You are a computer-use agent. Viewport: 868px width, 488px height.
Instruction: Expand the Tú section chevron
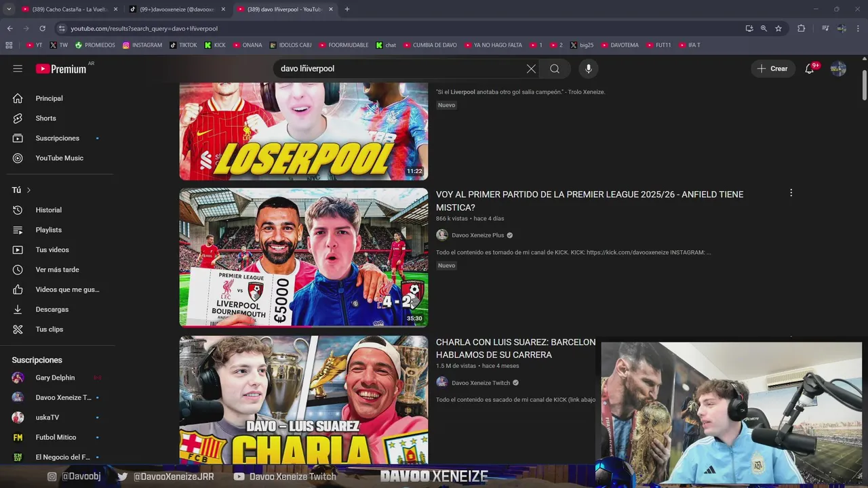coord(28,190)
